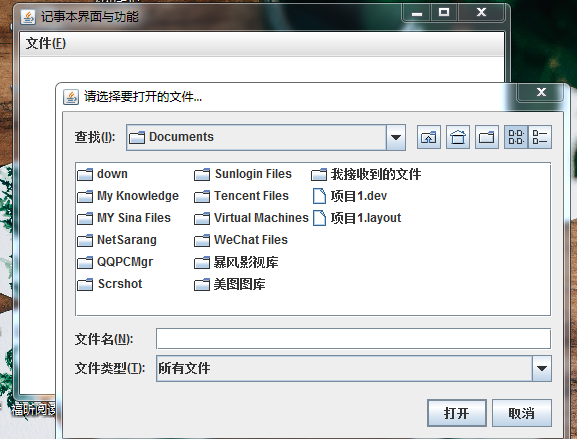The image size is (577, 439).
Task: Switch to Details view mode
Action: point(540,137)
